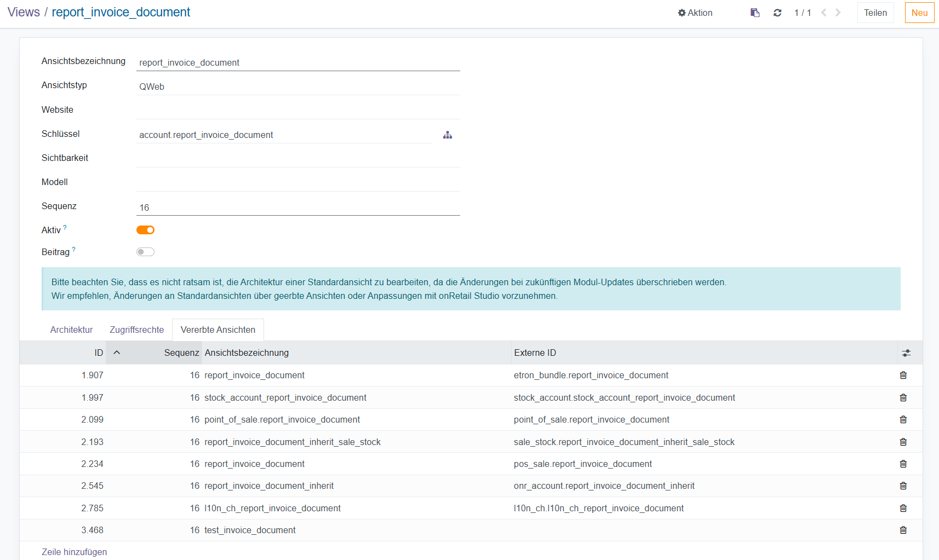The width and height of the screenshot is (939, 560).
Task: Click the Neu button
Action: click(919, 13)
